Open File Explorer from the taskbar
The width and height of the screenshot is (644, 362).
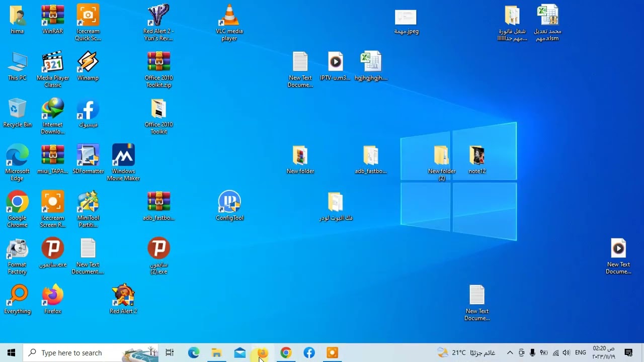click(217, 353)
